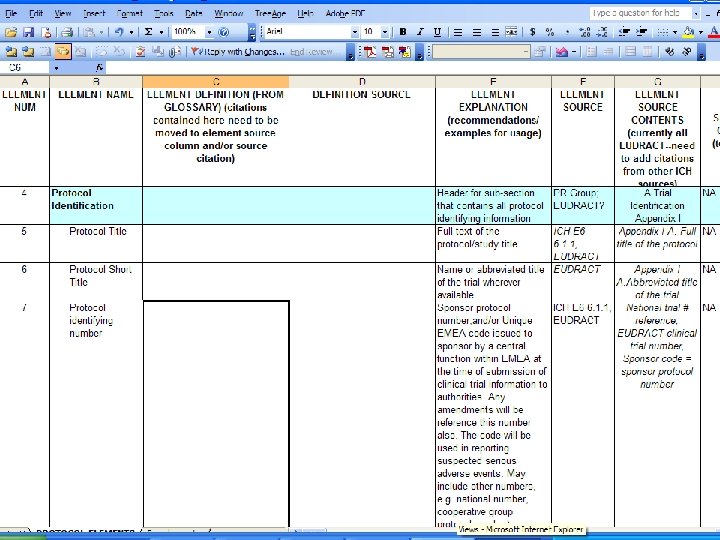Image resolution: width=720 pixels, height=540 pixels.
Task: Click the AutoSum sigma icon
Action: point(148,32)
